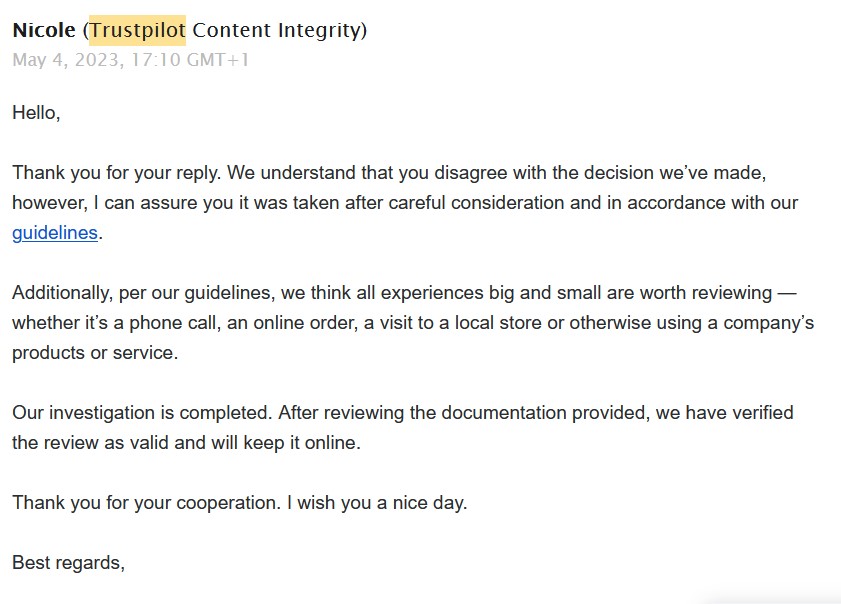Screen dimensions: 841x604
Task: Click the Hello greeting line
Action: pos(36,113)
